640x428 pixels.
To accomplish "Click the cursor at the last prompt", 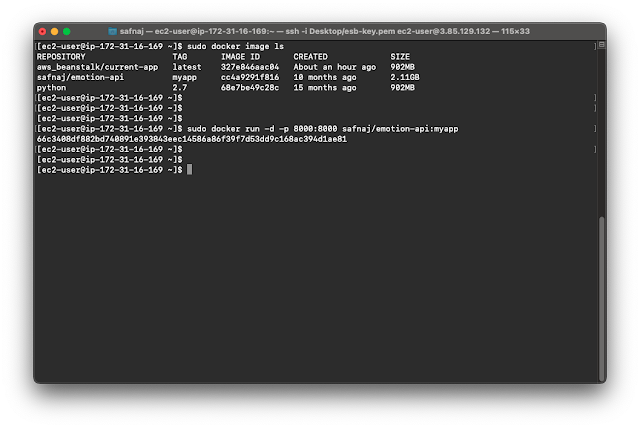I will coord(189,170).
